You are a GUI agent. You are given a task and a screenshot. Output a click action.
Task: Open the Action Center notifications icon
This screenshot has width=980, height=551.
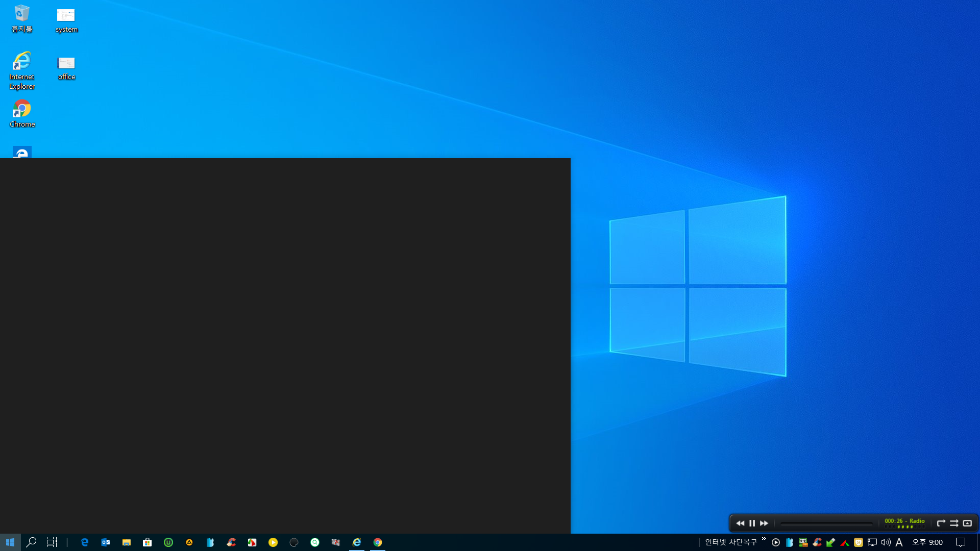pos(961,542)
